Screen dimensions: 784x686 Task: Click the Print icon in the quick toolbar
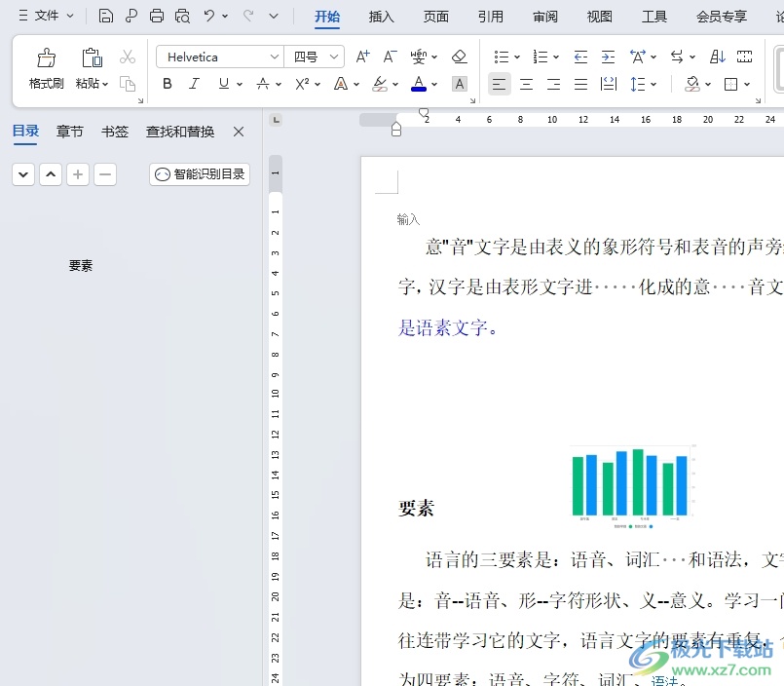157,16
